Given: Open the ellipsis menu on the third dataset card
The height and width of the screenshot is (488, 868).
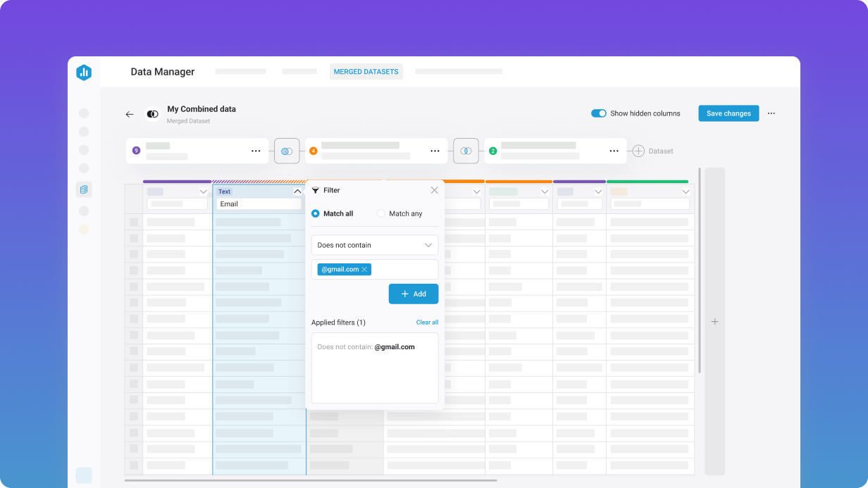Looking at the screenshot, I should coord(614,150).
